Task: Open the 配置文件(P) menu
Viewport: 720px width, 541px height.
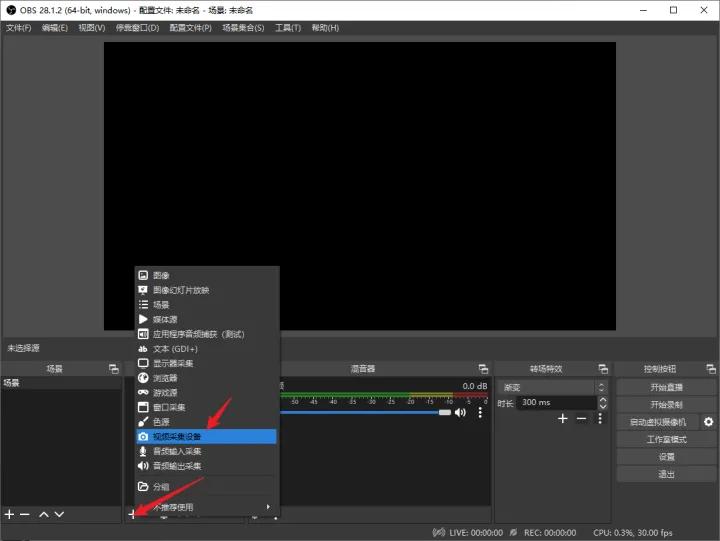Action: coord(191,28)
